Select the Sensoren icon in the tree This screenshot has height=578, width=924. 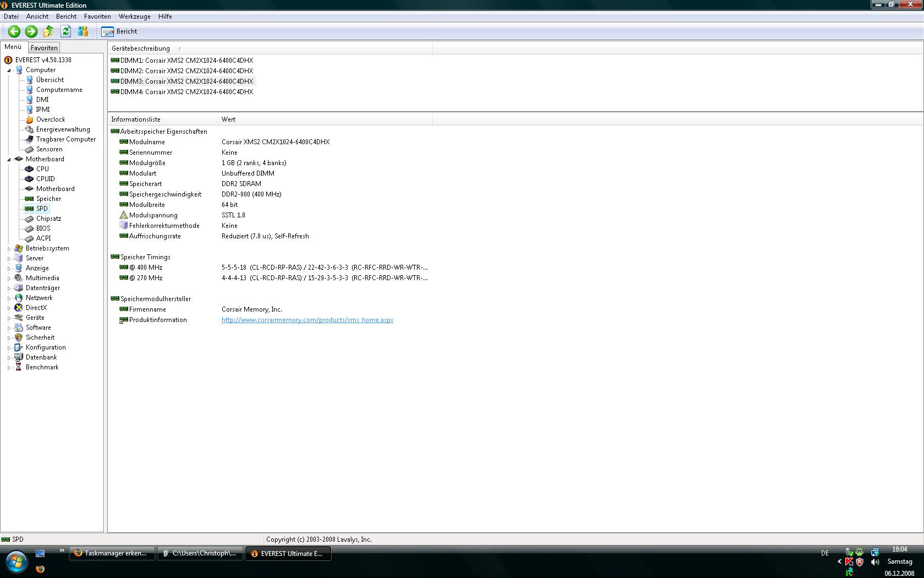(x=29, y=149)
